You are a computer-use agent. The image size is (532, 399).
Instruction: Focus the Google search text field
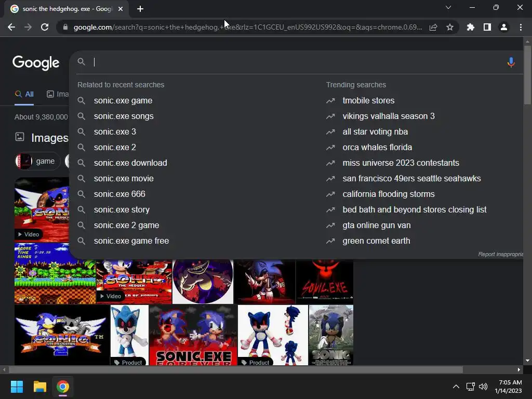click(299, 62)
